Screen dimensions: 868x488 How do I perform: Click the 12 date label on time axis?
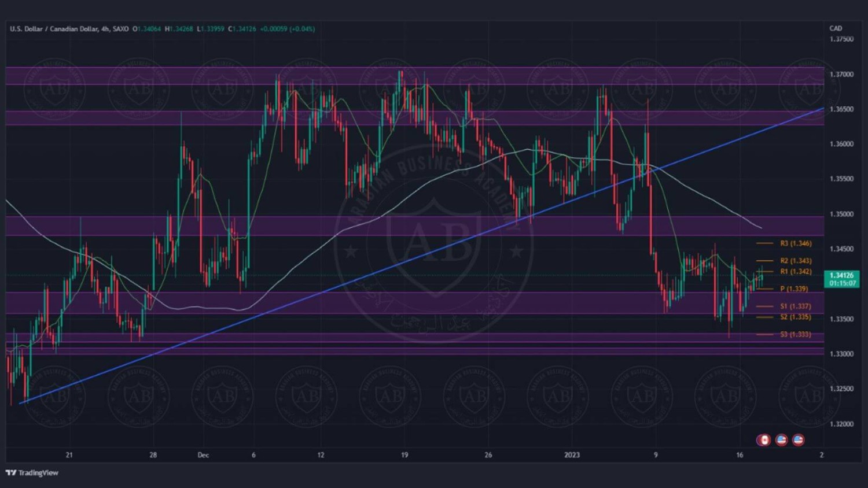pyautogui.click(x=321, y=455)
